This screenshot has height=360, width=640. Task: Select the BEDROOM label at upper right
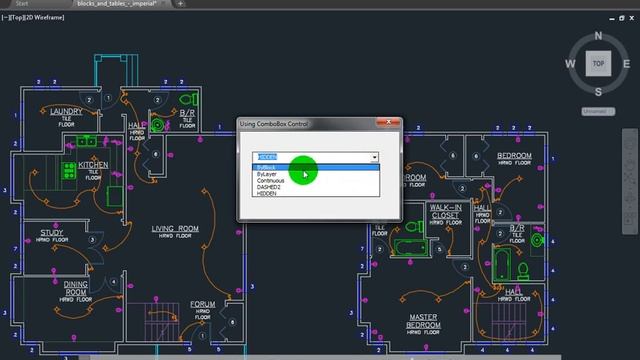coord(514,156)
